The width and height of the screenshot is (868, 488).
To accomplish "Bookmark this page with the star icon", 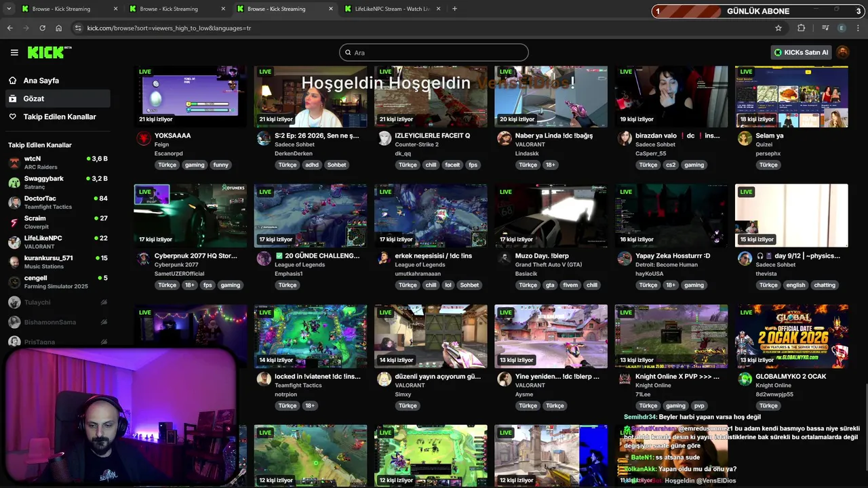I will (x=778, y=28).
